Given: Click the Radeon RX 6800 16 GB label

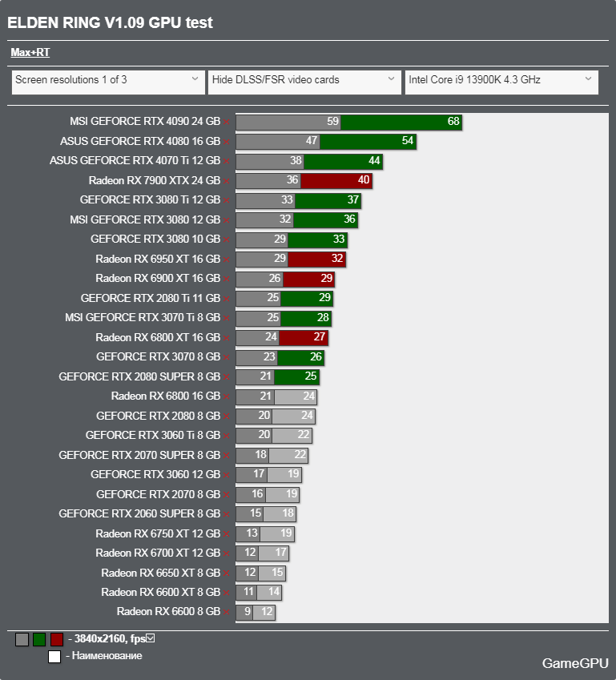Looking at the screenshot, I should coord(166,396).
